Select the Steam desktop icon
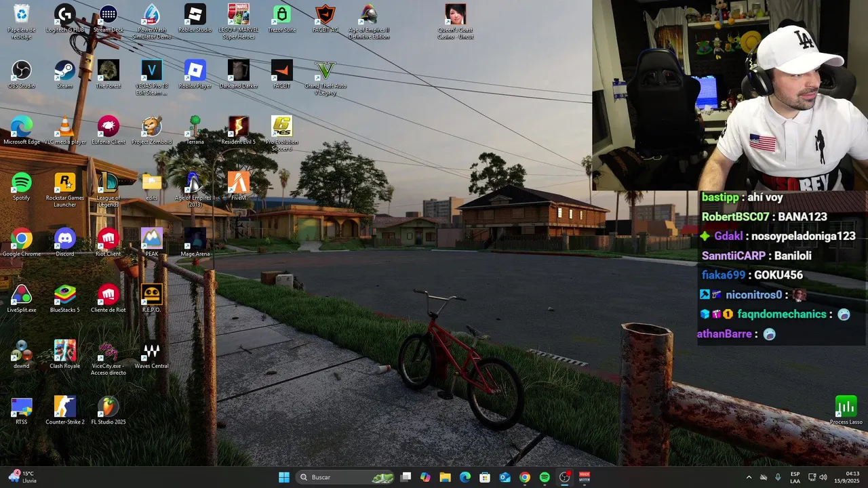This screenshot has height=488, width=868. pyautogui.click(x=65, y=75)
